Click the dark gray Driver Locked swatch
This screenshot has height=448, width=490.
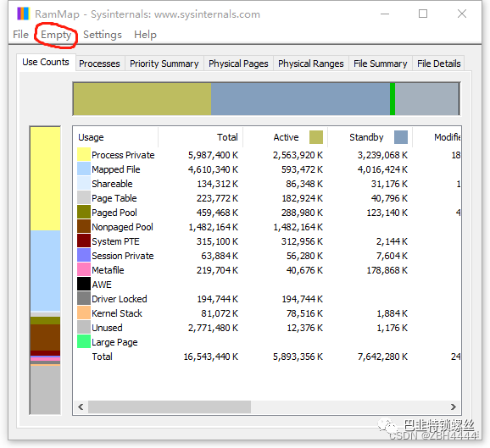point(84,299)
